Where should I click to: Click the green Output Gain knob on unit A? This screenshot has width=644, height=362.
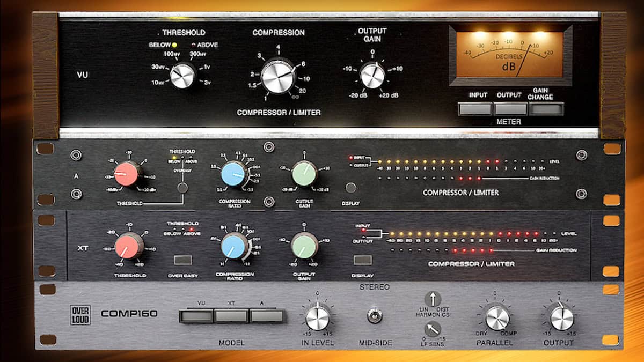point(305,174)
